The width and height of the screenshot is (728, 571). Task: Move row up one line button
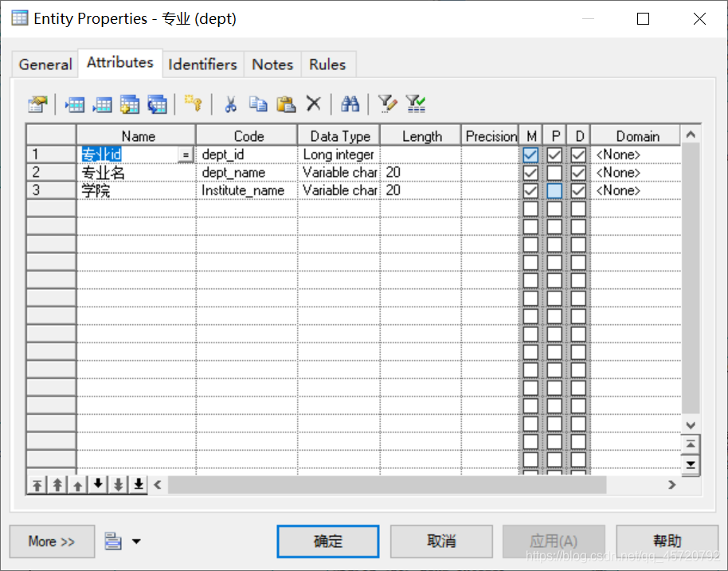tap(78, 485)
